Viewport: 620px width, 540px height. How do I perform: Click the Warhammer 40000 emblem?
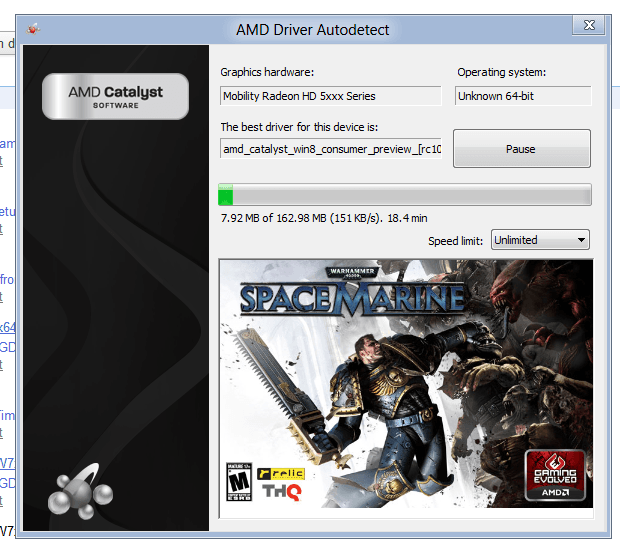tap(352, 272)
